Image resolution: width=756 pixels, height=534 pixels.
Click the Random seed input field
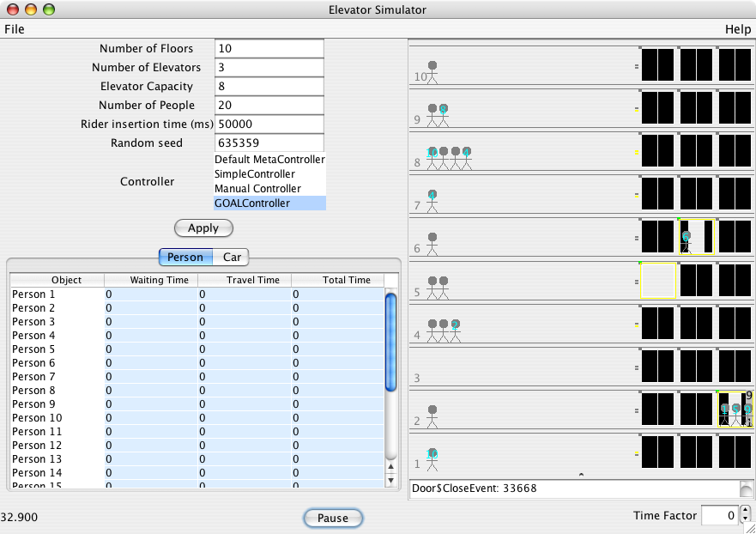click(x=269, y=143)
